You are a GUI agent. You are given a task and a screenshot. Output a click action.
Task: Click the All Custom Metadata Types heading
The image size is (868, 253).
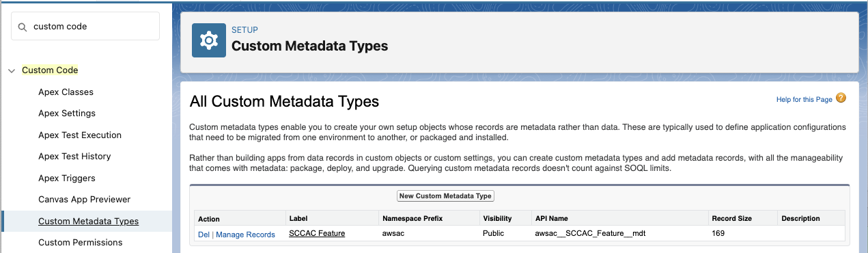point(284,102)
